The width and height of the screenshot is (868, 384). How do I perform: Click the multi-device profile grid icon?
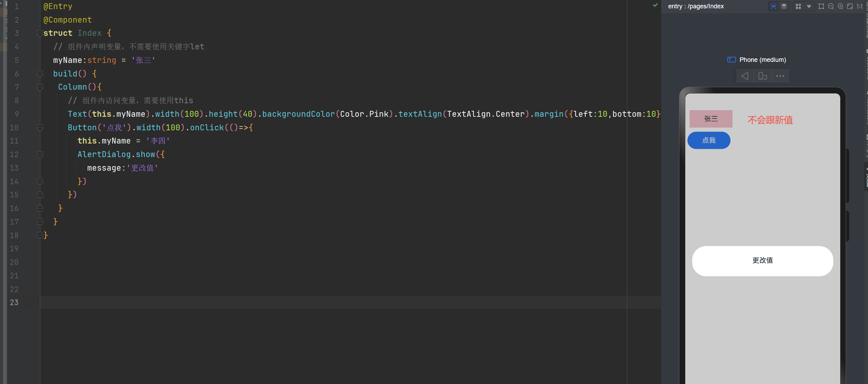tap(798, 6)
